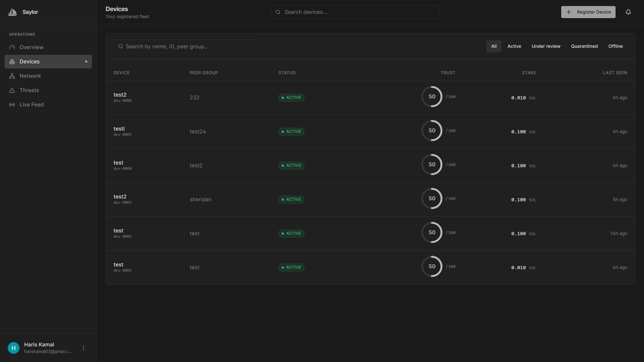Open the user menu three-dot icon
This screenshot has width=644, height=362.
84,348
